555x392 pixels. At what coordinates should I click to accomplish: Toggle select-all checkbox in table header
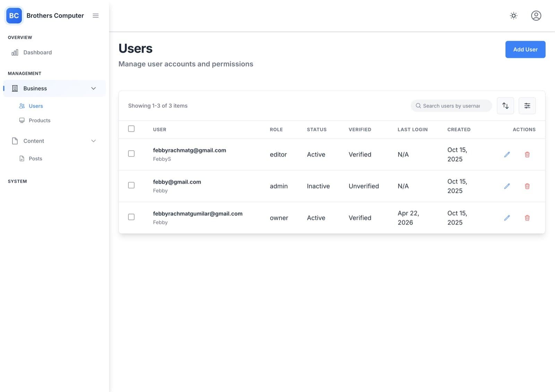tap(131, 129)
